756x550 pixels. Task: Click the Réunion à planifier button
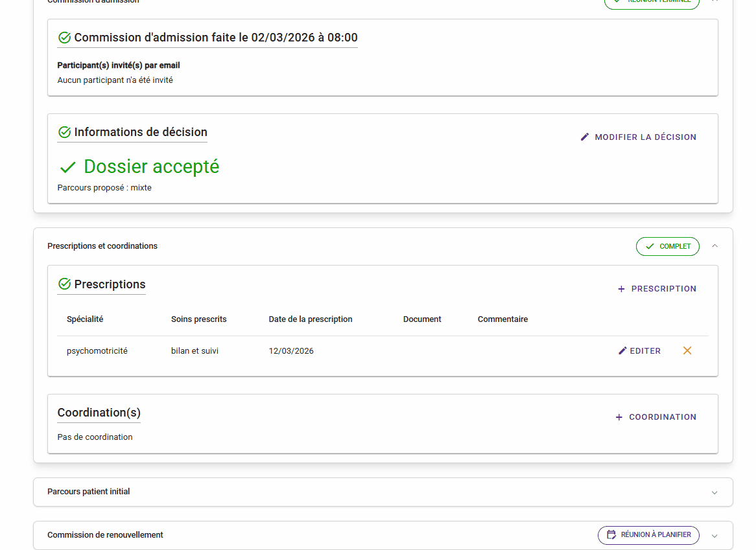pos(648,535)
